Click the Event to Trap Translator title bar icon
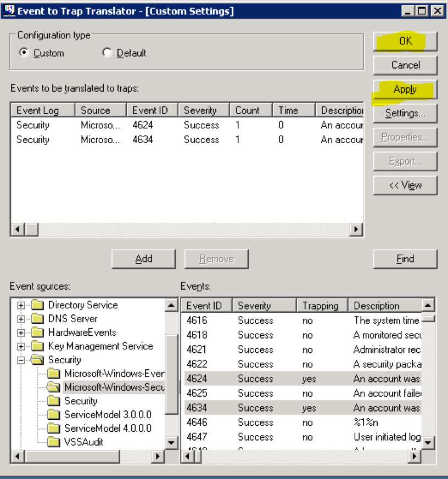This screenshot has height=479, width=448. [x=10, y=10]
